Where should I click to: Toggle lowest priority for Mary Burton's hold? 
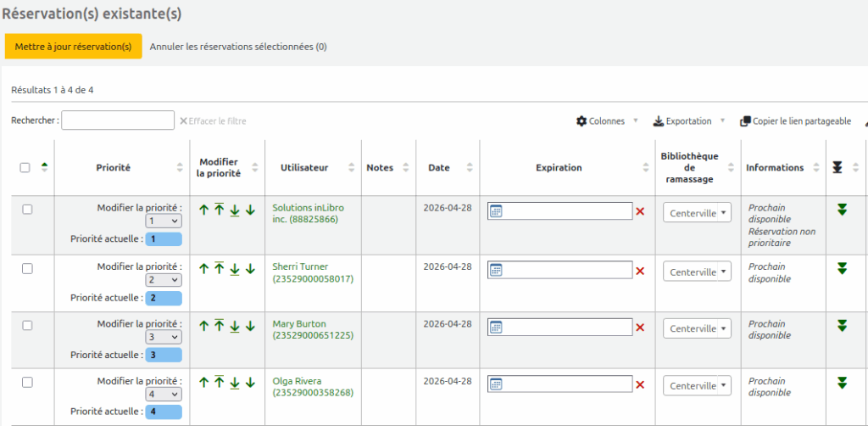[x=841, y=326]
